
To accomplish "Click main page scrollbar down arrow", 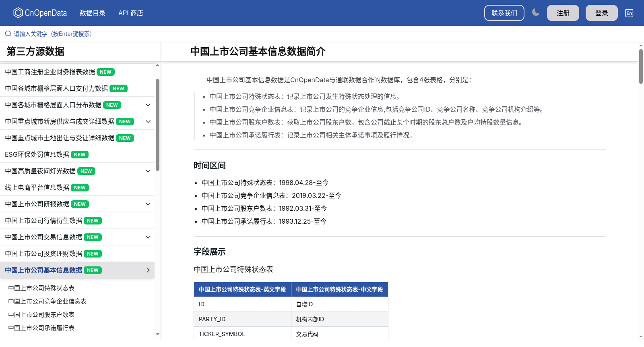I will pos(641,337).
